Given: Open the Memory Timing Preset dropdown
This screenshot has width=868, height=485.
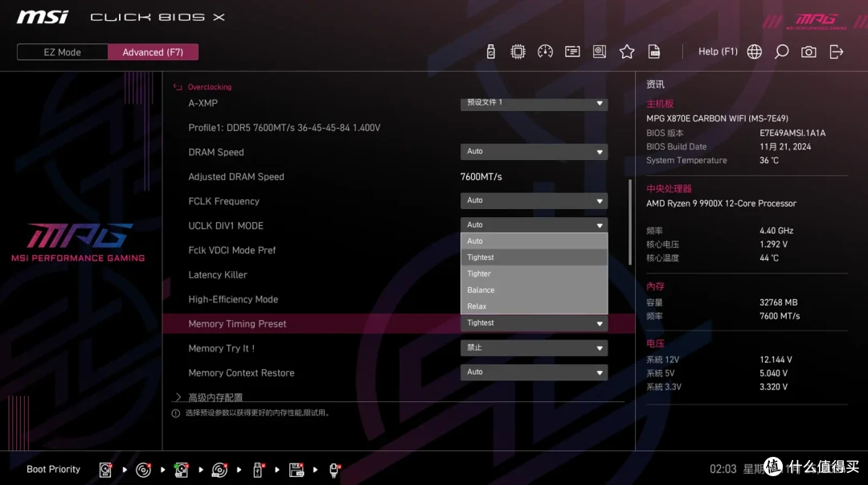Looking at the screenshot, I should coord(534,323).
